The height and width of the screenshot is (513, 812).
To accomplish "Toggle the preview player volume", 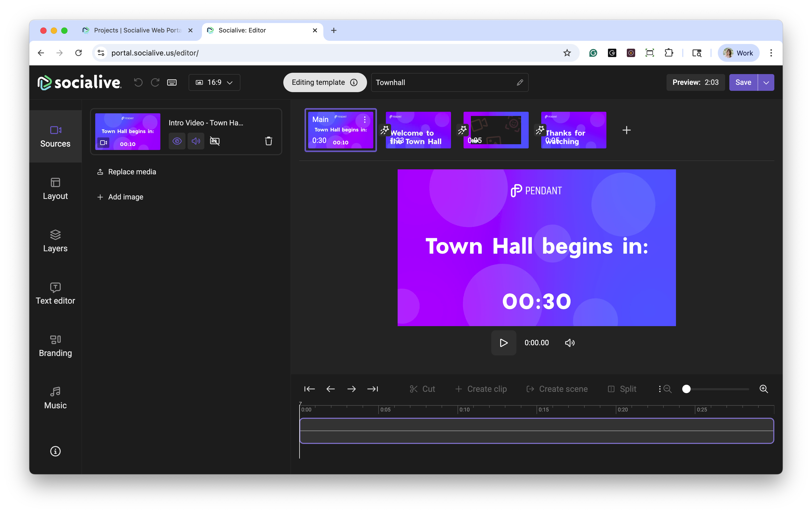I will [569, 343].
